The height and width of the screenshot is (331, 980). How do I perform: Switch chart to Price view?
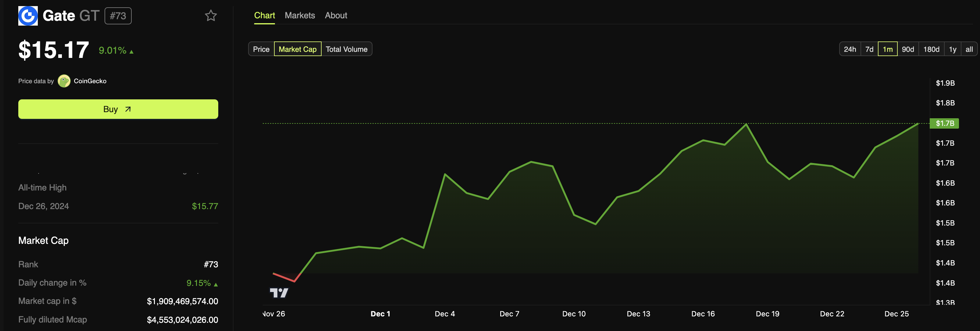pos(261,49)
